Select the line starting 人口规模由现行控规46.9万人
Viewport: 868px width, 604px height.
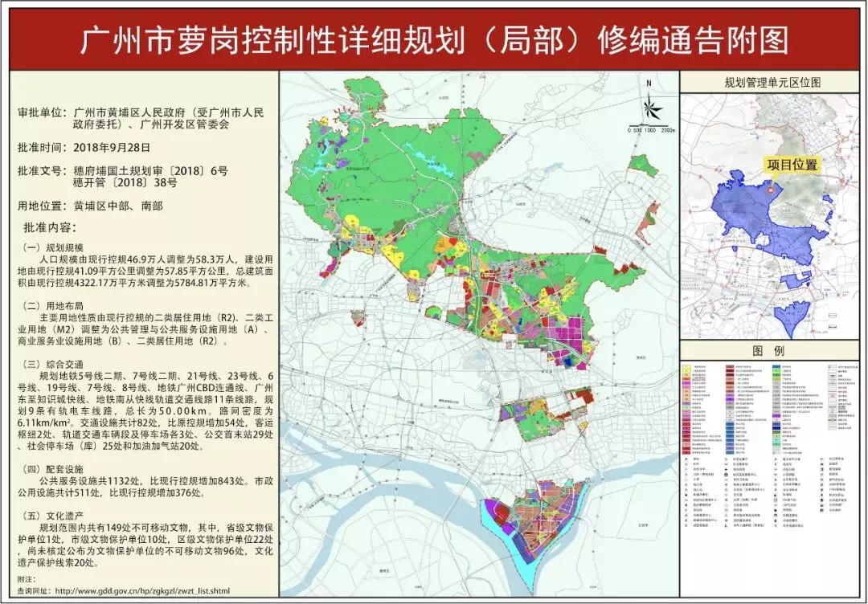click(x=156, y=259)
